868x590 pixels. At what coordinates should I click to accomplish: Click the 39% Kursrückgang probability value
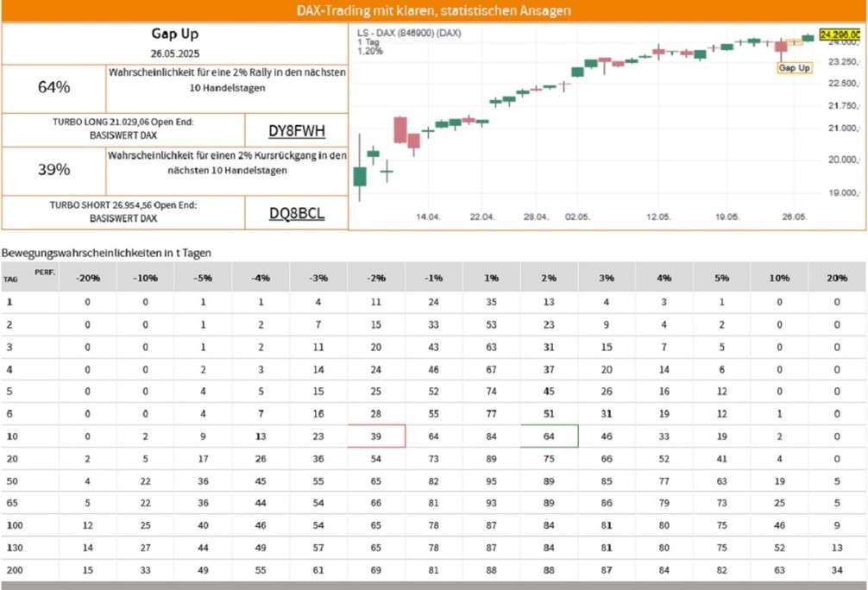tap(53, 169)
